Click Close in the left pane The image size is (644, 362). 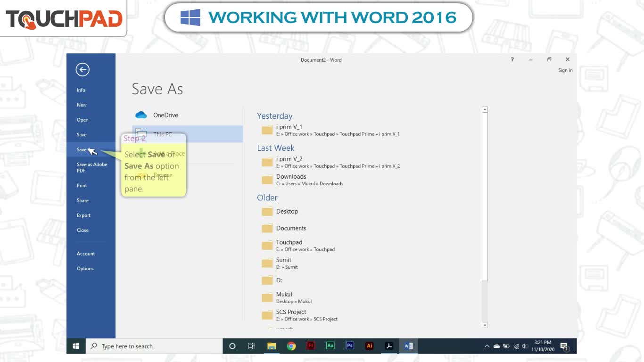pos(83,230)
